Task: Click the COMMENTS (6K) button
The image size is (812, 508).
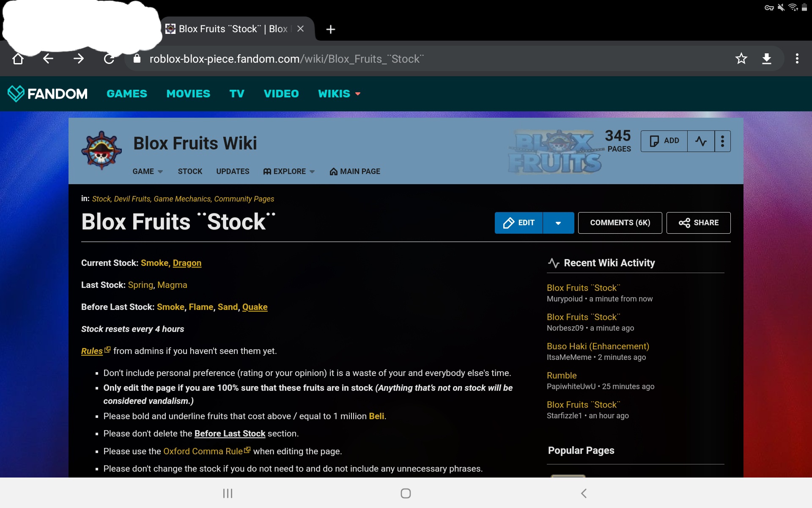Action: pyautogui.click(x=620, y=223)
